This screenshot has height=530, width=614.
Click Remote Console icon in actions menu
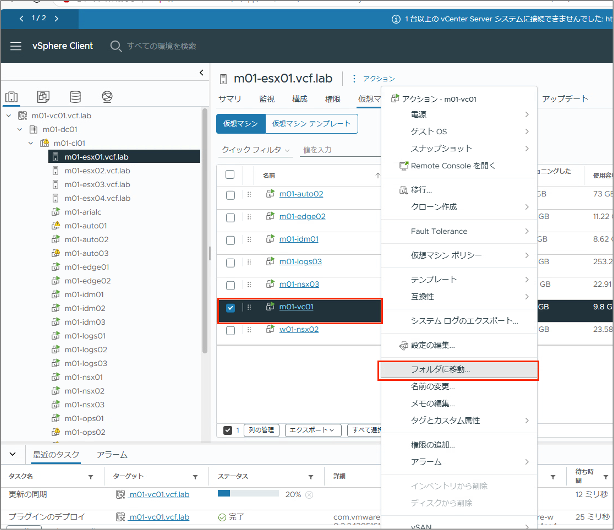click(403, 166)
